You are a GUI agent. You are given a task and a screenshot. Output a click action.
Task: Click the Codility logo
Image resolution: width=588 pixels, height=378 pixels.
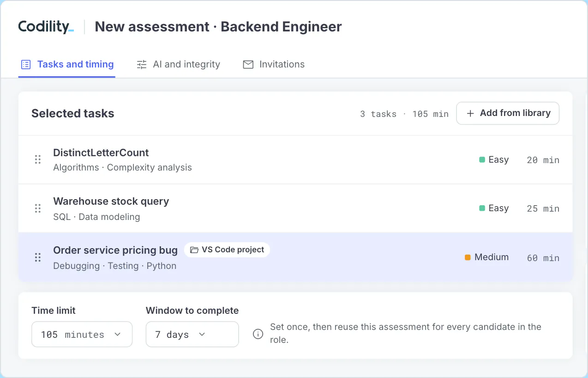click(x=46, y=27)
